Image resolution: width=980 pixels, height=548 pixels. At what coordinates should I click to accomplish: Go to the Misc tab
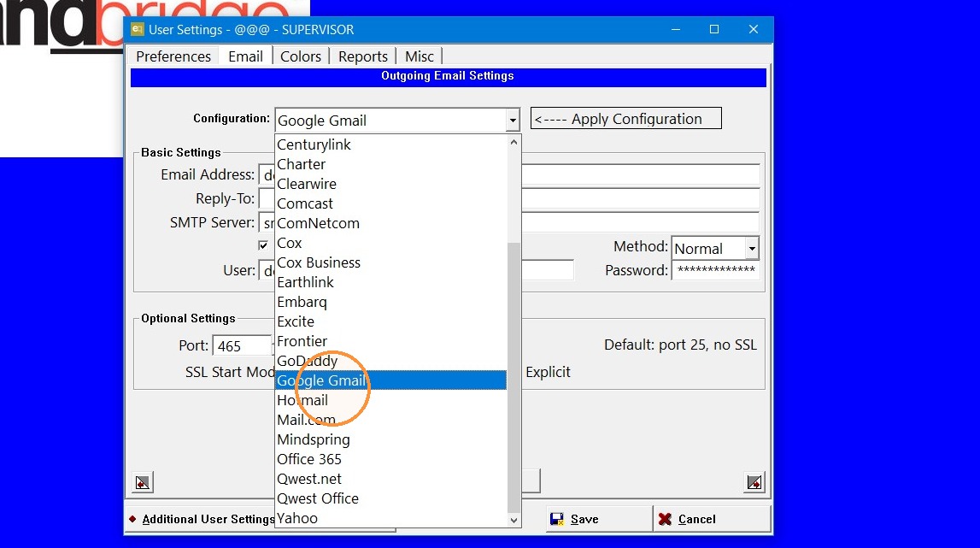[x=420, y=56]
